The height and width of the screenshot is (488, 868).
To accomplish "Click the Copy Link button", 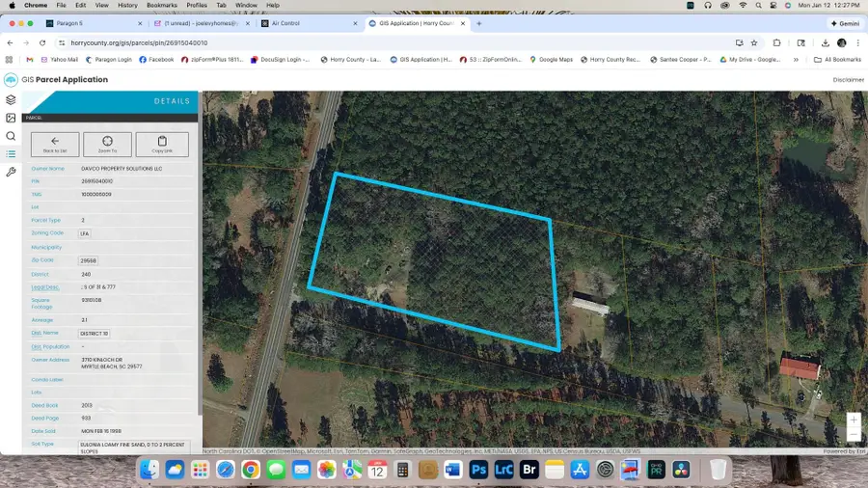I will coord(162,145).
